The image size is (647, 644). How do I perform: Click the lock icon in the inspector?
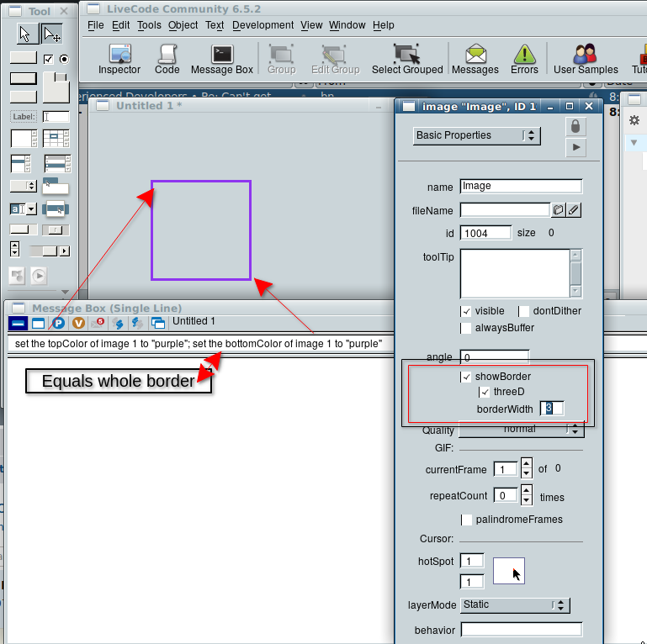point(575,126)
